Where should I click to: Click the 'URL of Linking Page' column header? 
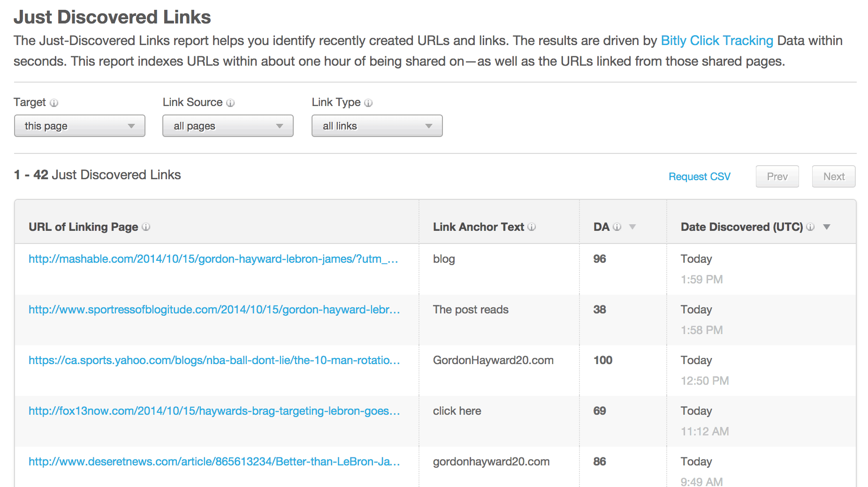coord(84,227)
